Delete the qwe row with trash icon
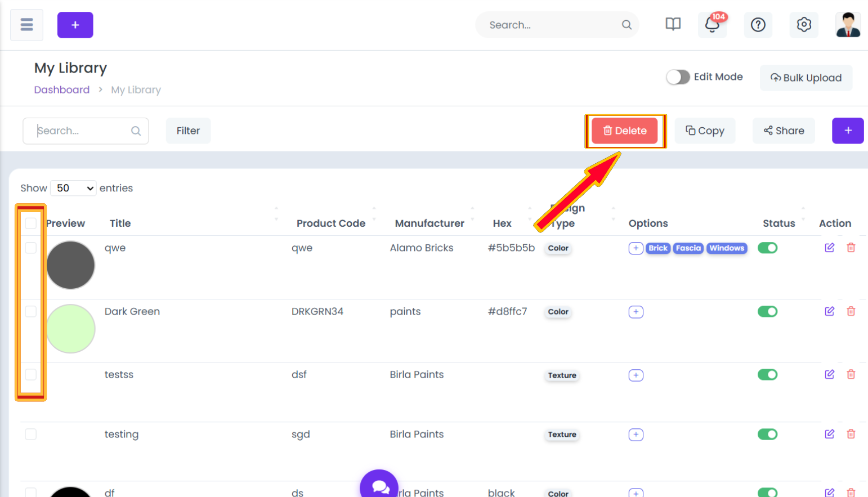Screen dimensions: 868x497 [851, 248]
